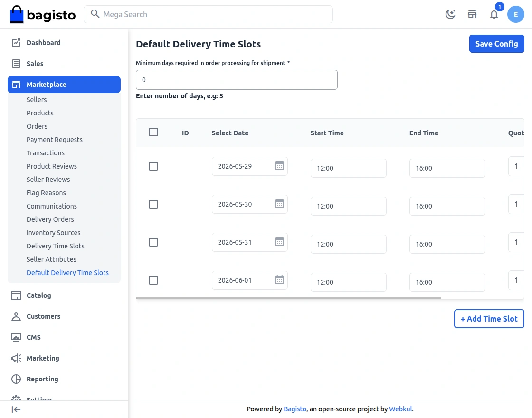Click start time field for 2026-05-29
The width and height of the screenshot is (532, 418).
pyautogui.click(x=349, y=168)
